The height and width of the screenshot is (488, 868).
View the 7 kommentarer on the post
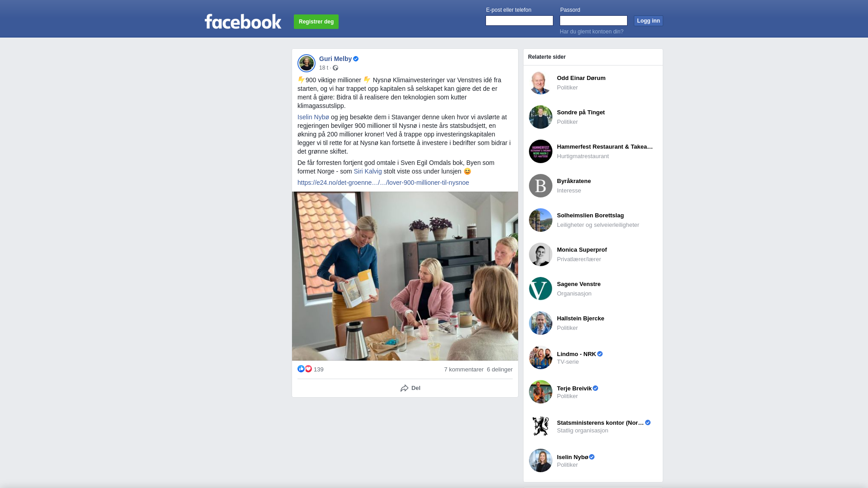(464, 370)
